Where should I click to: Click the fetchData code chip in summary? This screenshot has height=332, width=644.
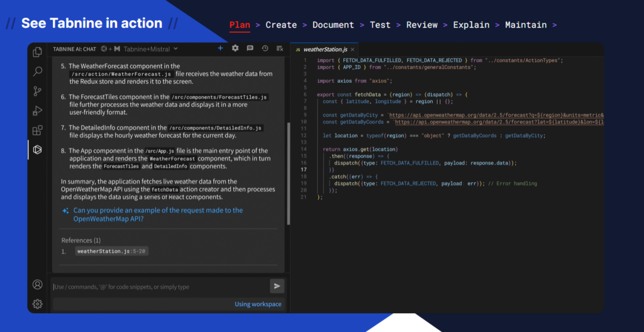pyautogui.click(x=165, y=190)
